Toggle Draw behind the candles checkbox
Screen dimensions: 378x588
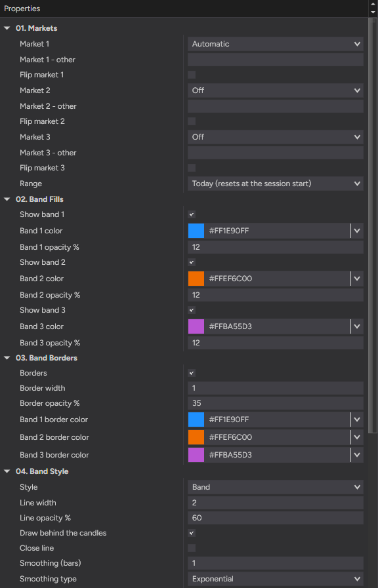coord(192,533)
